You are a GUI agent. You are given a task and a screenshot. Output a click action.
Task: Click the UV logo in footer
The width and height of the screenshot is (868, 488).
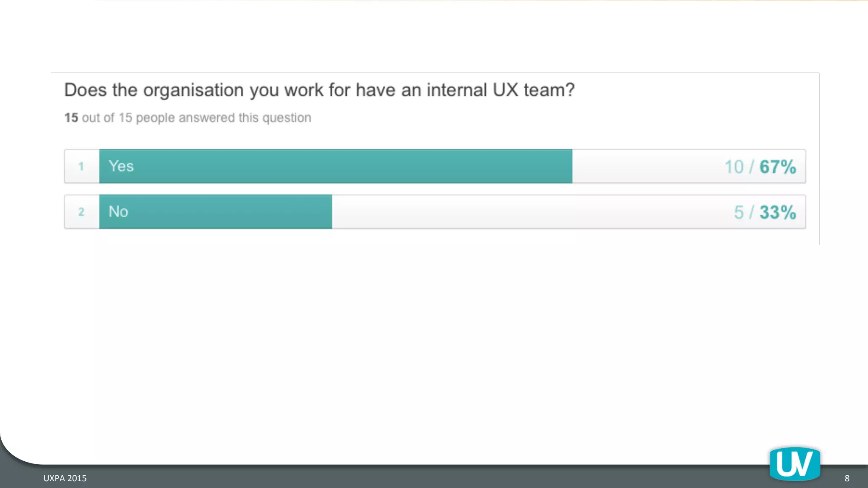point(795,464)
